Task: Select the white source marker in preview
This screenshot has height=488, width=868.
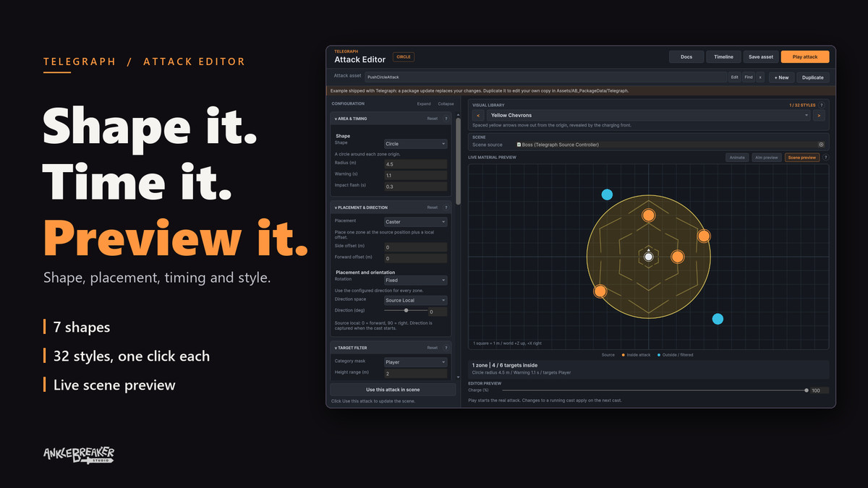Action: pyautogui.click(x=649, y=257)
